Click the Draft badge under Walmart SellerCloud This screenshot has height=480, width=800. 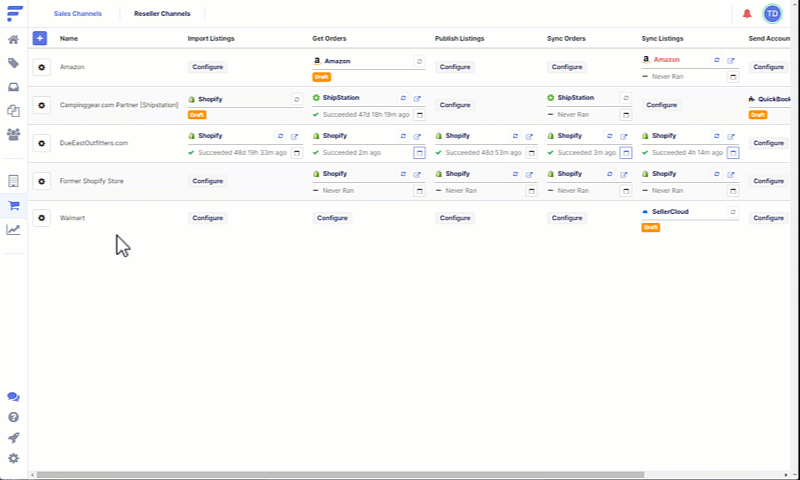(x=651, y=228)
